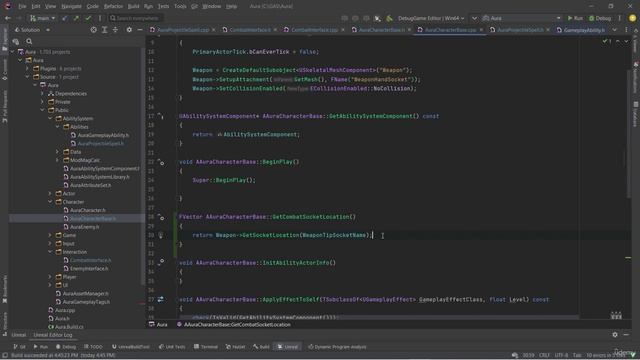Collapse the Character folder
The image size is (640, 360).
tap(50, 202)
